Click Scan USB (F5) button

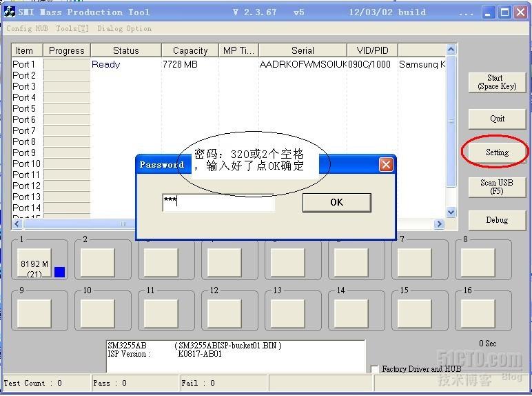coord(497,187)
